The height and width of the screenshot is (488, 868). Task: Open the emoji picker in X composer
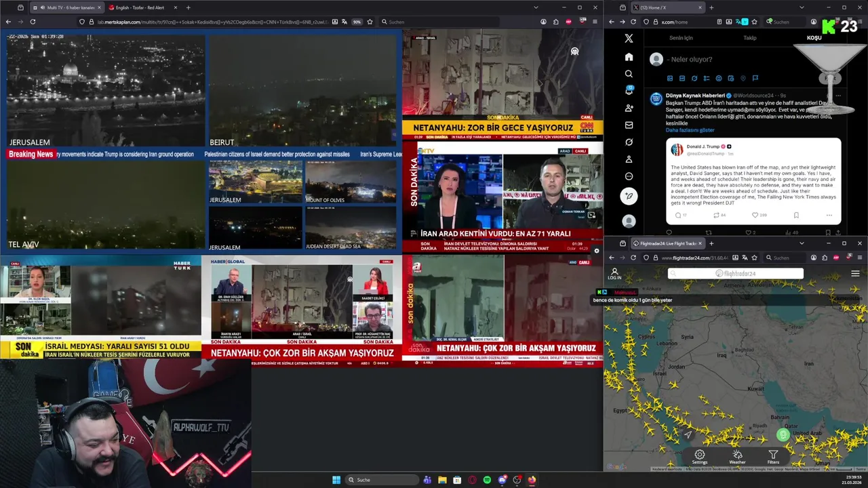[719, 79]
